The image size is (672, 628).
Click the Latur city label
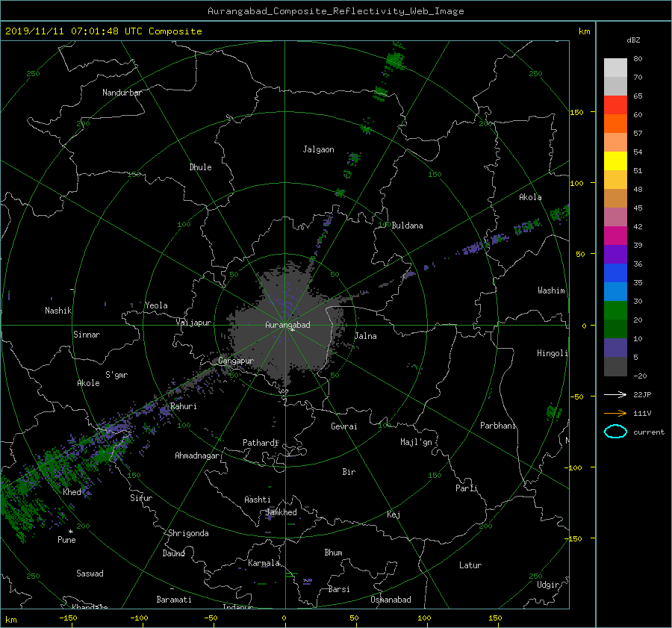(x=470, y=565)
